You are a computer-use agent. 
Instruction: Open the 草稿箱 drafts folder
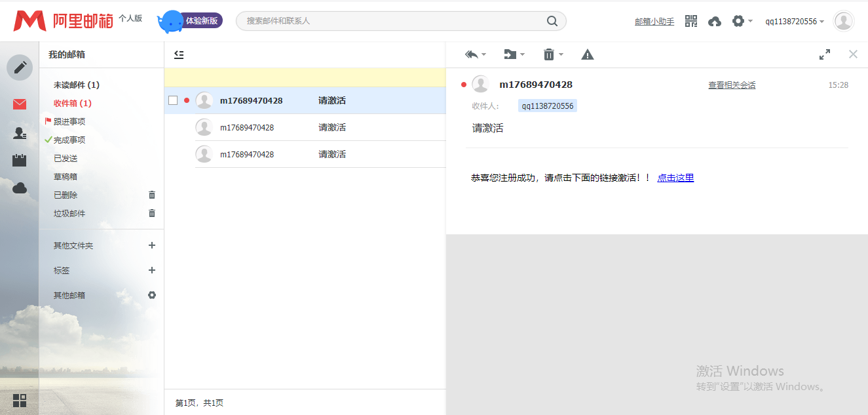[x=66, y=177]
